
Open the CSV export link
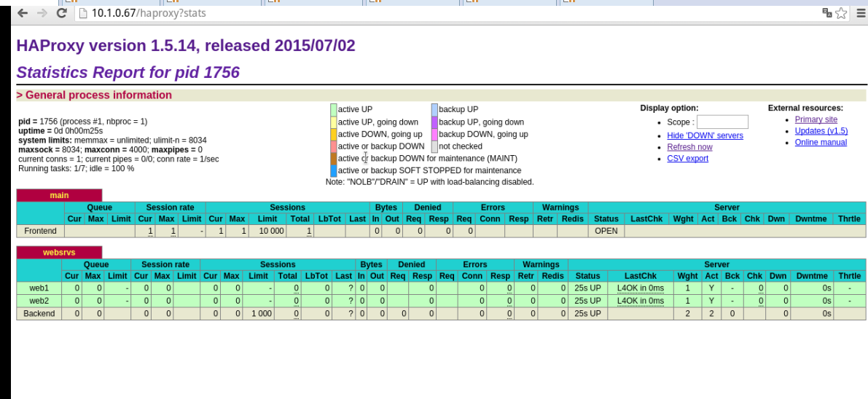click(x=687, y=159)
